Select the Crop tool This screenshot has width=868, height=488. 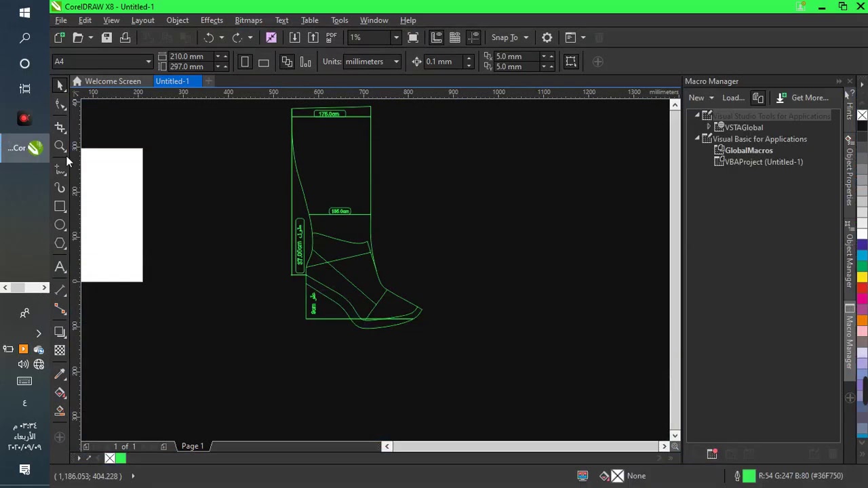[60, 127]
